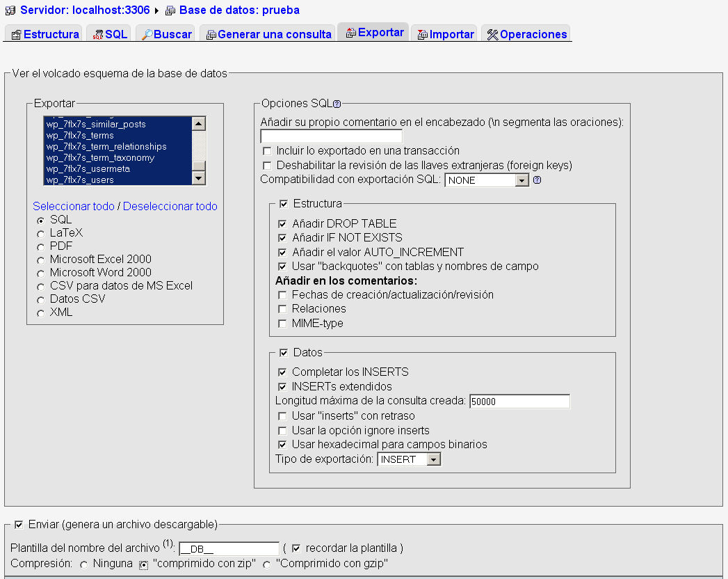The image size is (728, 579).
Task: Click the Operaciones tools icon
Action: tap(492, 35)
